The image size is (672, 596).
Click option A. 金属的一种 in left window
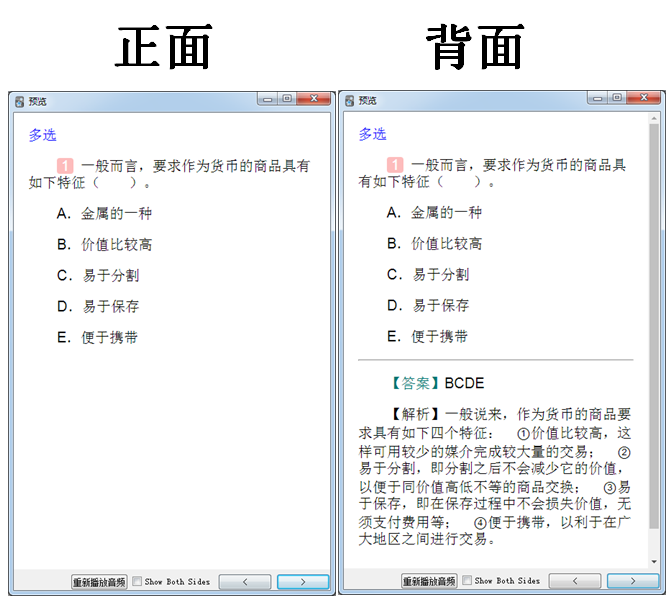pyautogui.click(x=104, y=213)
